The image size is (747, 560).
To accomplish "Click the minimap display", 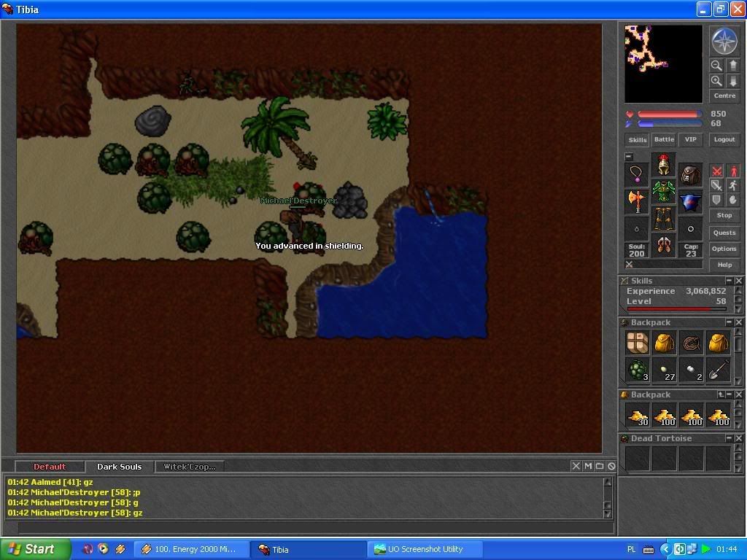I will point(664,64).
